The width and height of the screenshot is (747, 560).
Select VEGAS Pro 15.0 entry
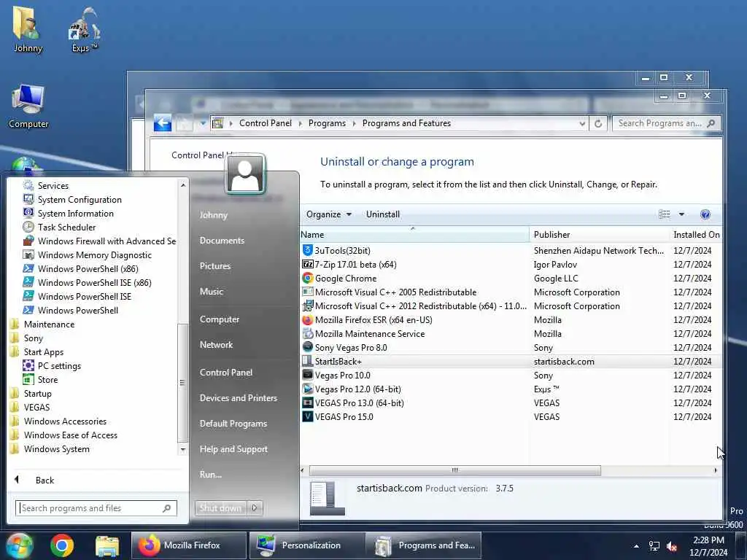click(x=511, y=416)
